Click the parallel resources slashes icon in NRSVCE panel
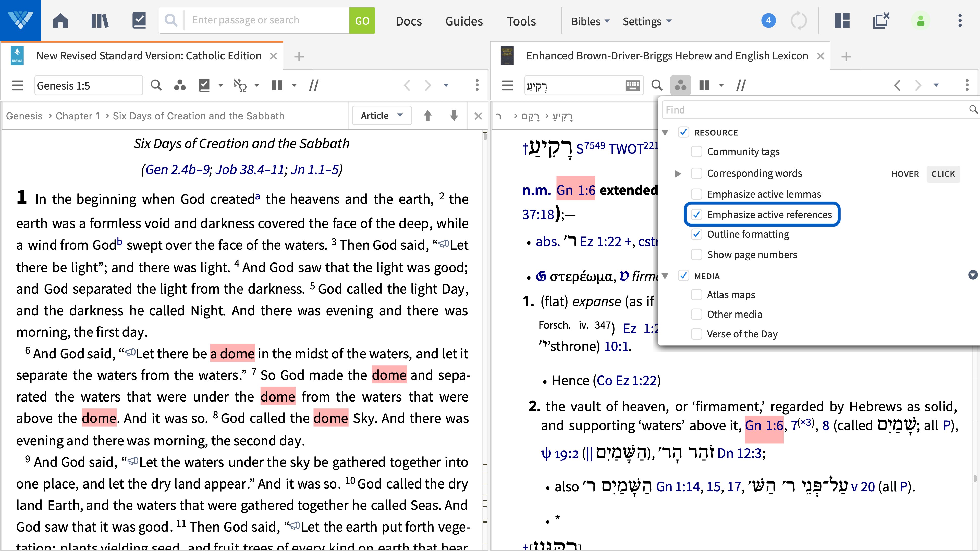The image size is (980, 551). click(x=314, y=85)
